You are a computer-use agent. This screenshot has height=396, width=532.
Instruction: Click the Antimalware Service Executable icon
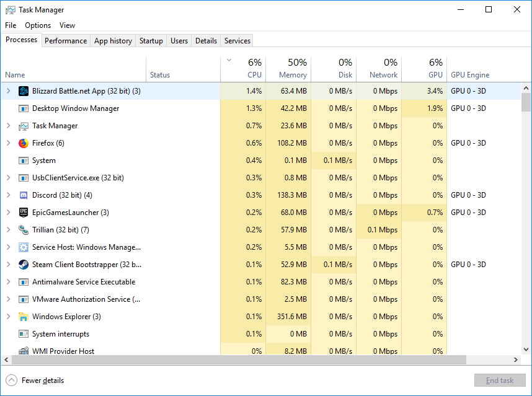(x=24, y=282)
